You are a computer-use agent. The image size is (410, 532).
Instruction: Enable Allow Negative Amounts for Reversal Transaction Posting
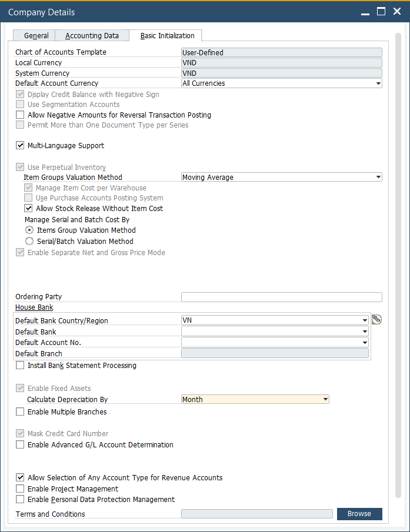coord(21,115)
